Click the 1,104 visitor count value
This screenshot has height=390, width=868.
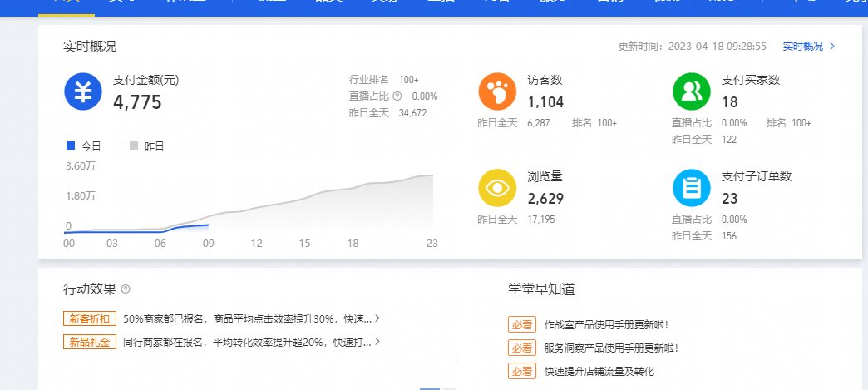(545, 102)
